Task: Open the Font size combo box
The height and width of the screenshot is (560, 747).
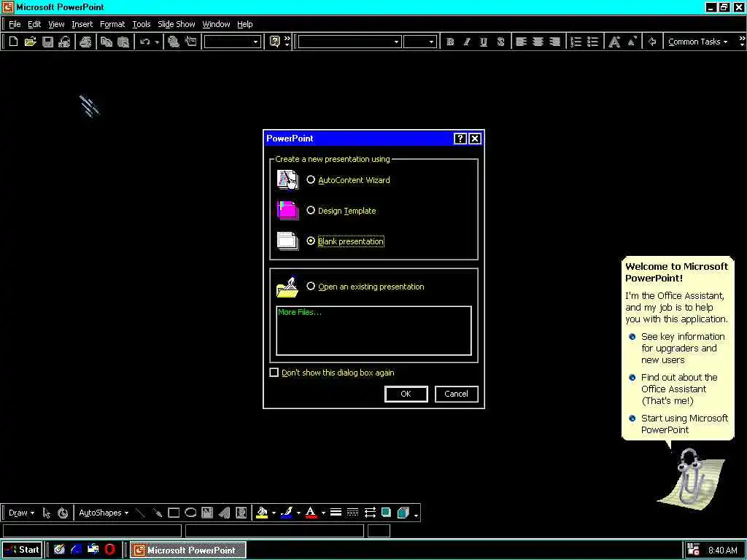Action: pyautogui.click(x=431, y=42)
